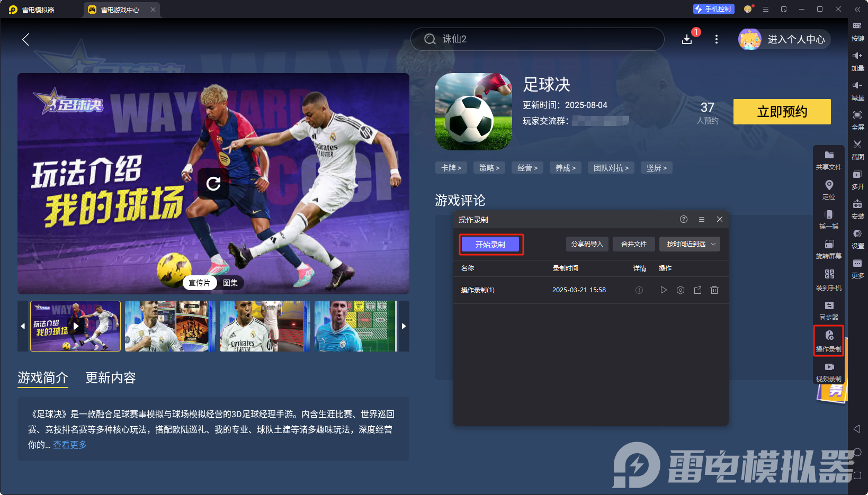The width and height of the screenshot is (868, 495).
Task: Open the download manager icon
Action: tap(687, 39)
